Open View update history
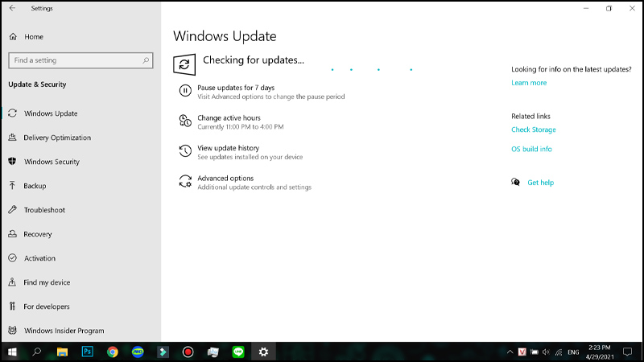 pyautogui.click(x=229, y=148)
